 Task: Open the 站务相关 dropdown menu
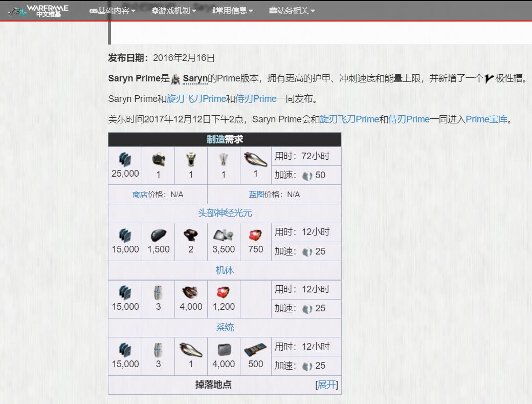pos(292,11)
